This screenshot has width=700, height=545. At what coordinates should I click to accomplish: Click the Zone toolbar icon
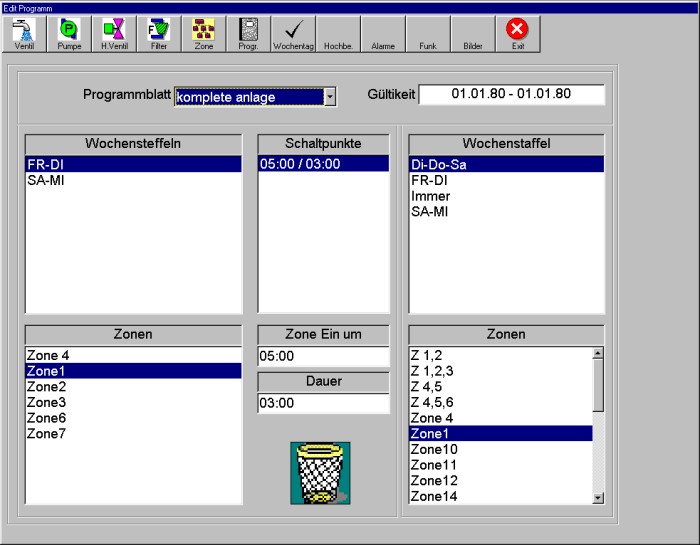click(203, 33)
